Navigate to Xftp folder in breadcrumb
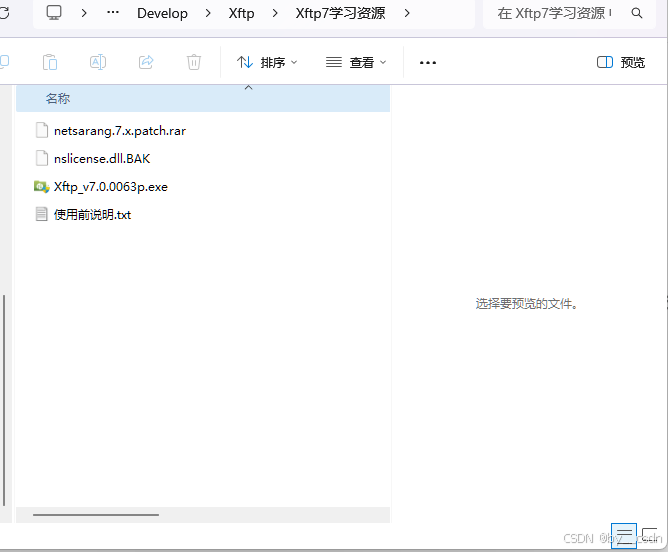The width and height of the screenshot is (668, 552). (x=241, y=13)
